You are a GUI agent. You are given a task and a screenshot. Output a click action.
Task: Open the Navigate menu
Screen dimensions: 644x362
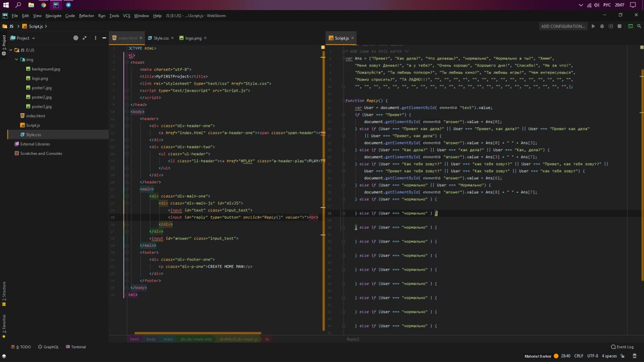click(53, 16)
